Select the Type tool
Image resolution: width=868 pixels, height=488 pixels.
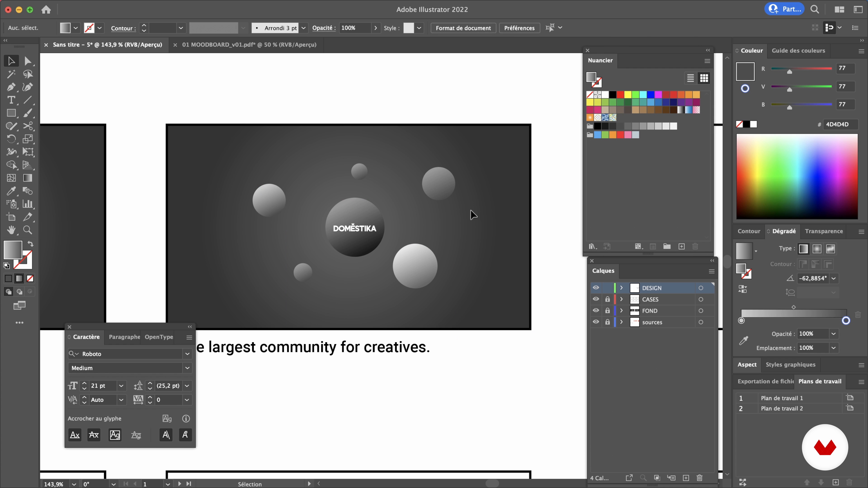tap(11, 100)
